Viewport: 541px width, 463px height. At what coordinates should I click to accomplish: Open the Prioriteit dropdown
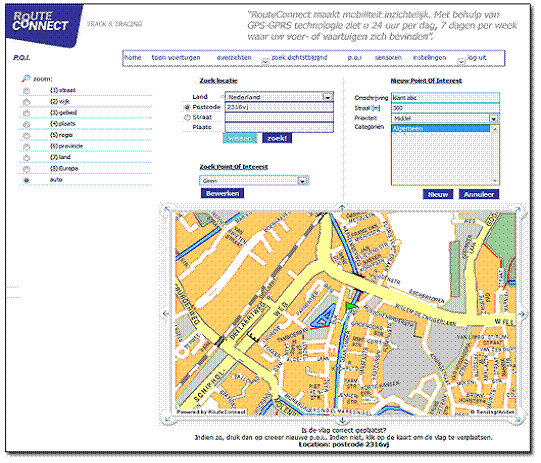click(494, 118)
